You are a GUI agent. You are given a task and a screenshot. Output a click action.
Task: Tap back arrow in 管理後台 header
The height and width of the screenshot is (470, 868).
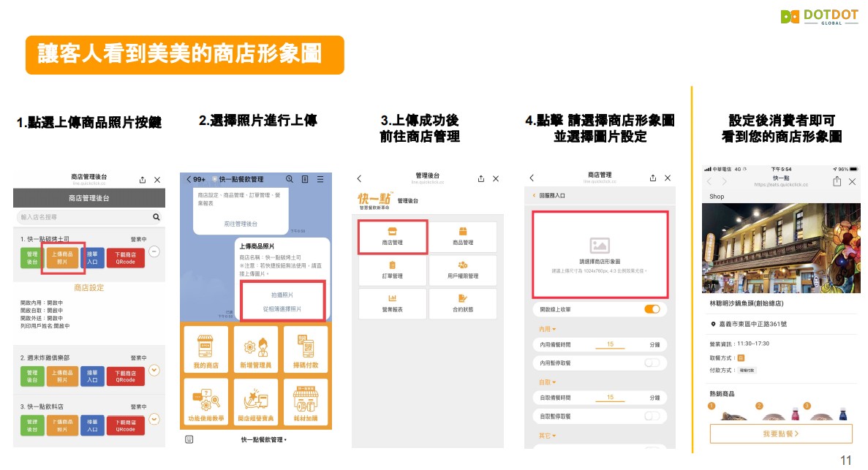(359, 179)
